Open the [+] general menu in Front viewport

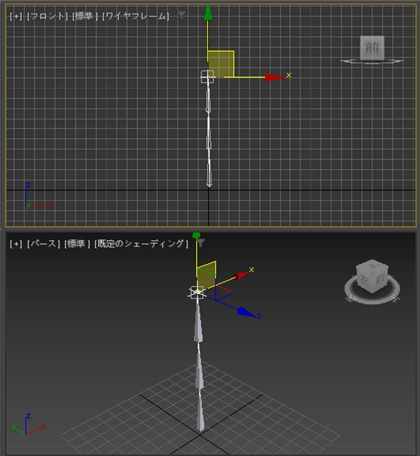[16, 16]
